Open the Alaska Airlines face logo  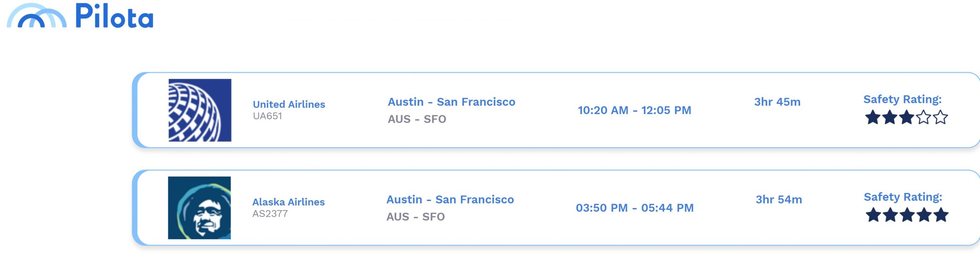click(199, 208)
